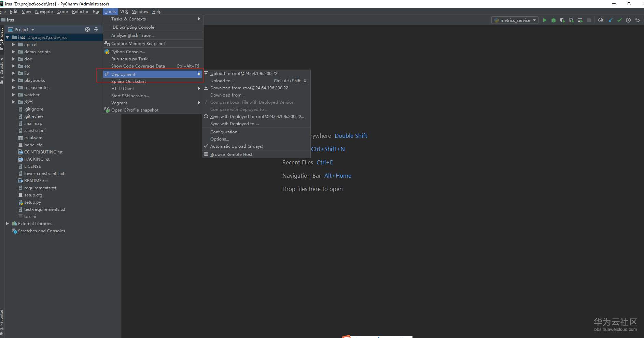Open the Tasks & Contexts submenu

153,19
